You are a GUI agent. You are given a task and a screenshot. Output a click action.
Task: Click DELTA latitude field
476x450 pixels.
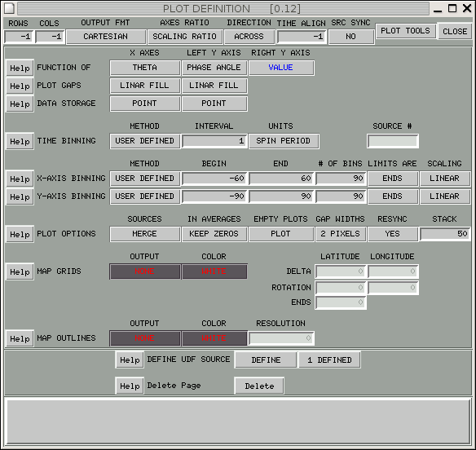(x=341, y=271)
